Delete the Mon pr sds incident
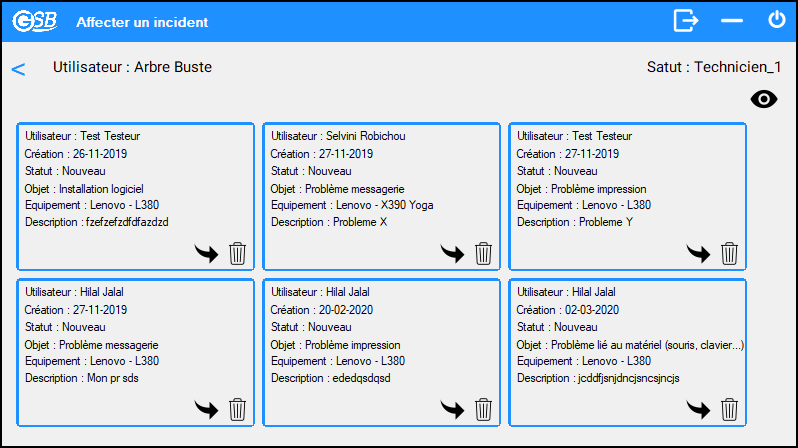Image resolution: width=798 pixels, height=448 pixels. click(x=237, y=409)
